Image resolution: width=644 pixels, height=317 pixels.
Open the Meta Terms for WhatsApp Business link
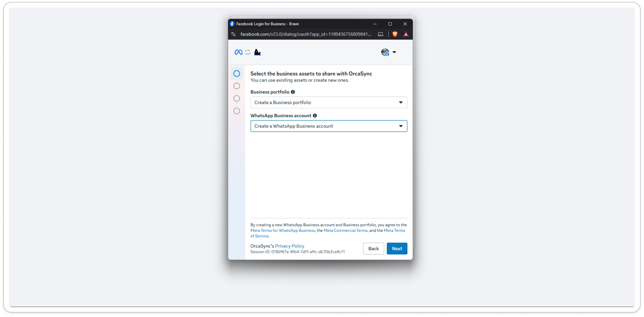(283, 231)
